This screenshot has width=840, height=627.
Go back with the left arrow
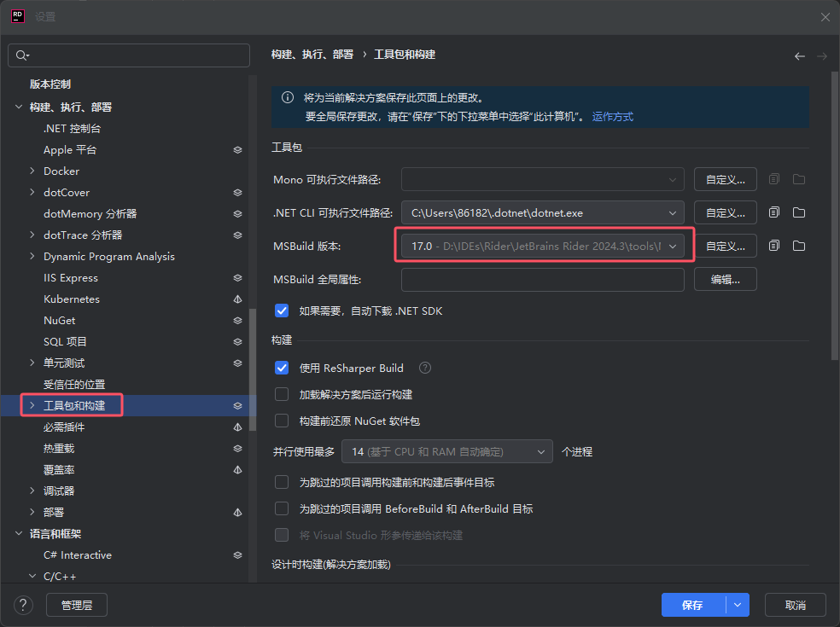[x=799, y=56]
